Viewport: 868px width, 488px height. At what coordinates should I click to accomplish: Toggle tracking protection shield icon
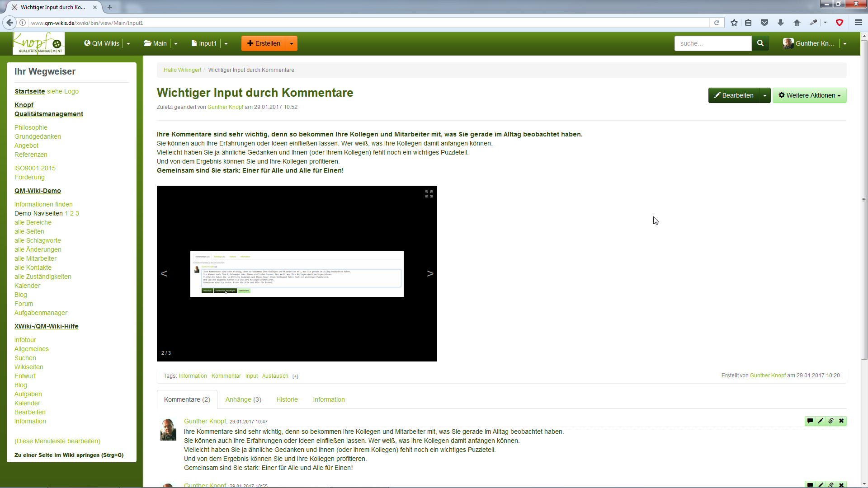click(840, 22)
